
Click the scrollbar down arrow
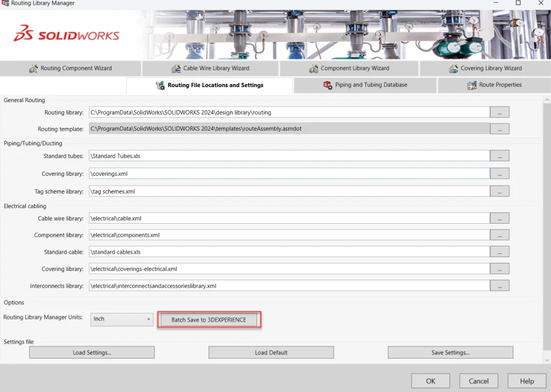tap(547, 360)
